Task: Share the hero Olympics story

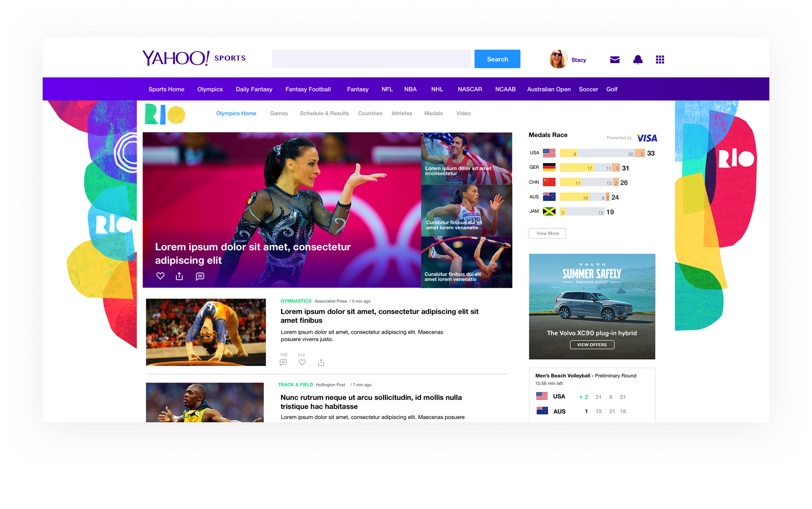Action: tap(180, 276)
